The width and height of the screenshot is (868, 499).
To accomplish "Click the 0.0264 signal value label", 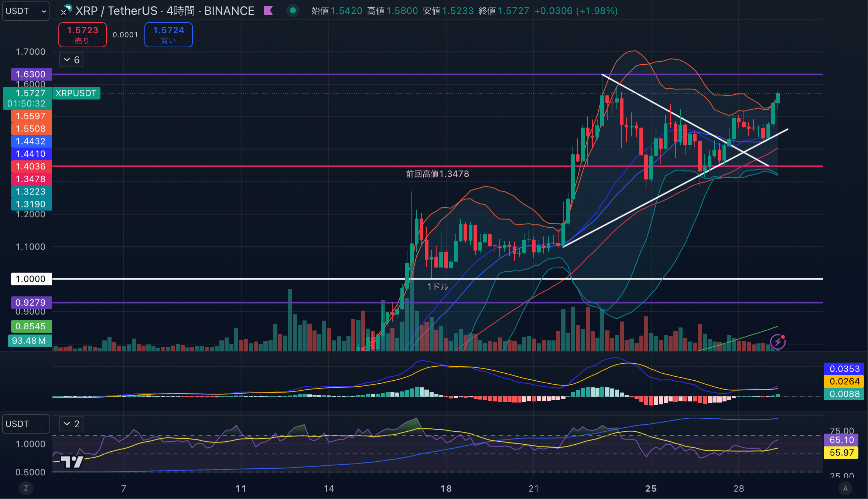I will 844,381.
